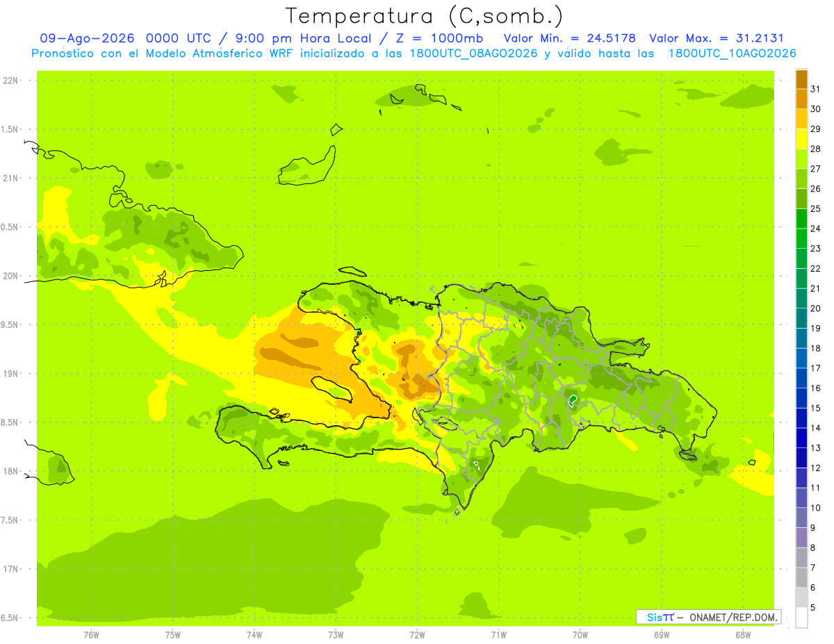Click the color bar label '5'

813,608
